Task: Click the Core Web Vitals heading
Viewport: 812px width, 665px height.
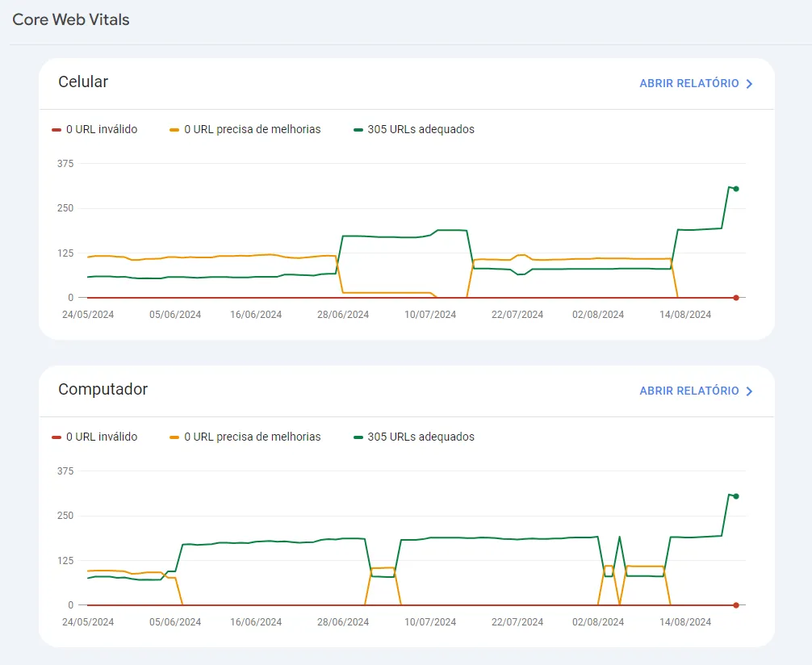Action: (71, 20)
